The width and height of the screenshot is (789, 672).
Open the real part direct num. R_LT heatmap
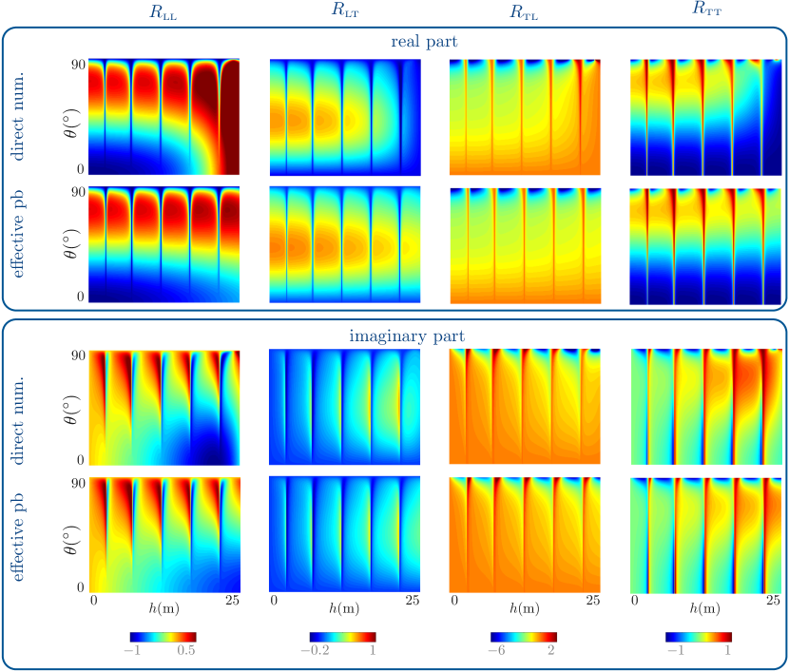[x=345, y=118]
